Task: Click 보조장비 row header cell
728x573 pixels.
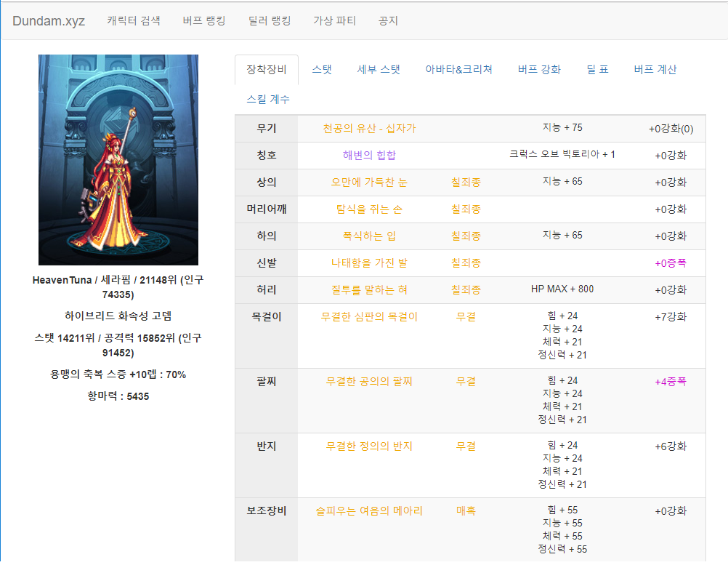Action: tap(267, 530)
